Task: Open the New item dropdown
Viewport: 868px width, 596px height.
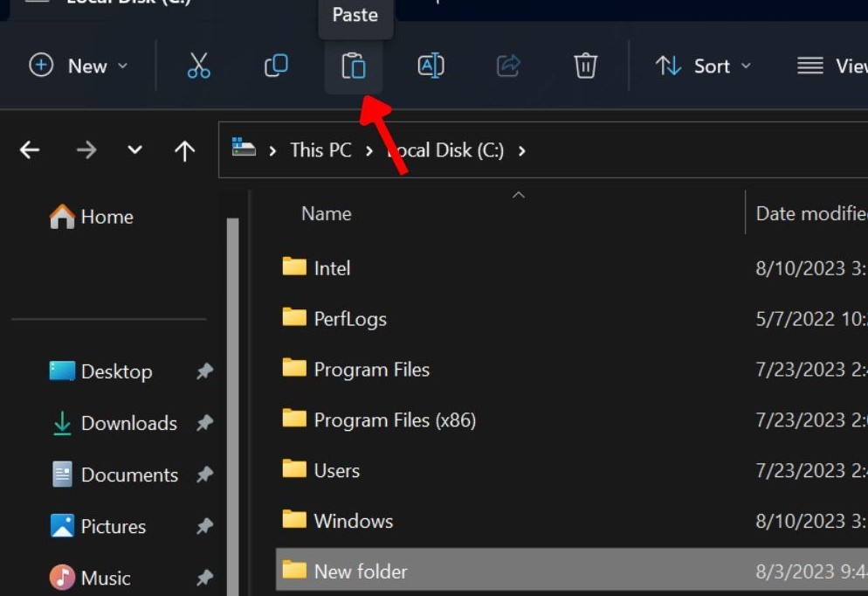Action: (79, 66)
